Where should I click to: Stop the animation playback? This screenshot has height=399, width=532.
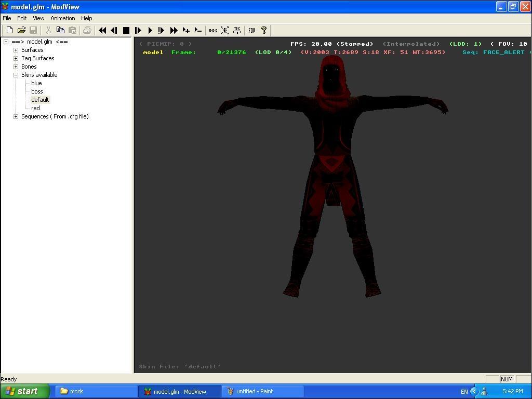tap(126, 31)
